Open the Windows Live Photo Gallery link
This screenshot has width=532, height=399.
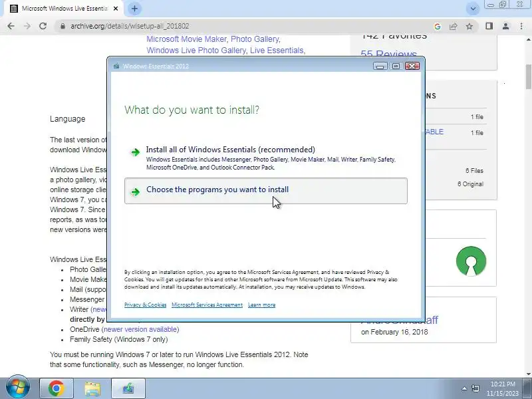coord(196,51)
